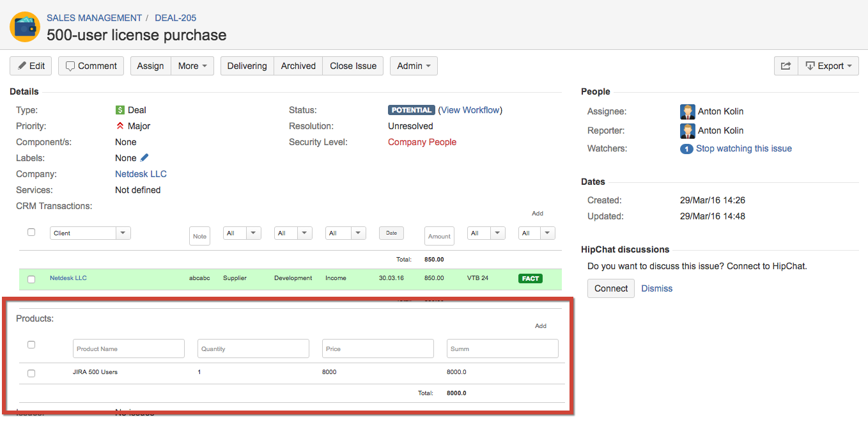Click the Delivering workflow transition
Image resolution: width=868 pixels, height=431 pixels.
point(247,66)
